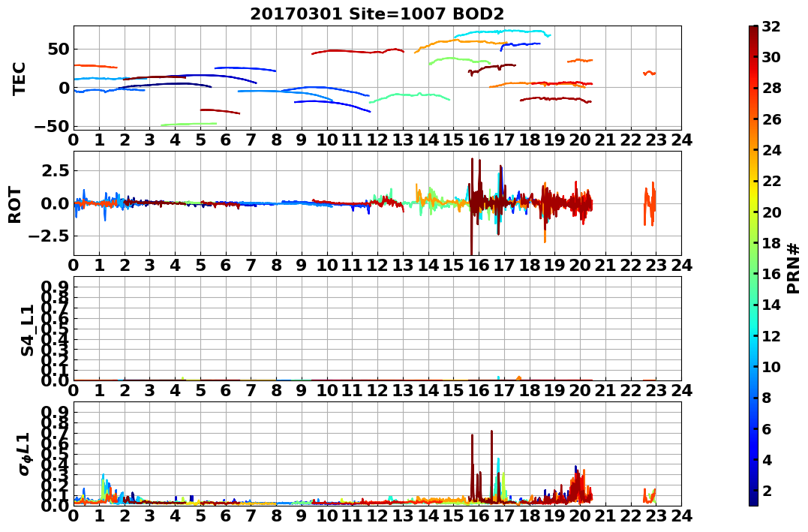Click the S4_L1 y-axis label
The image size is (808, 532).
[x=27, y=330]
